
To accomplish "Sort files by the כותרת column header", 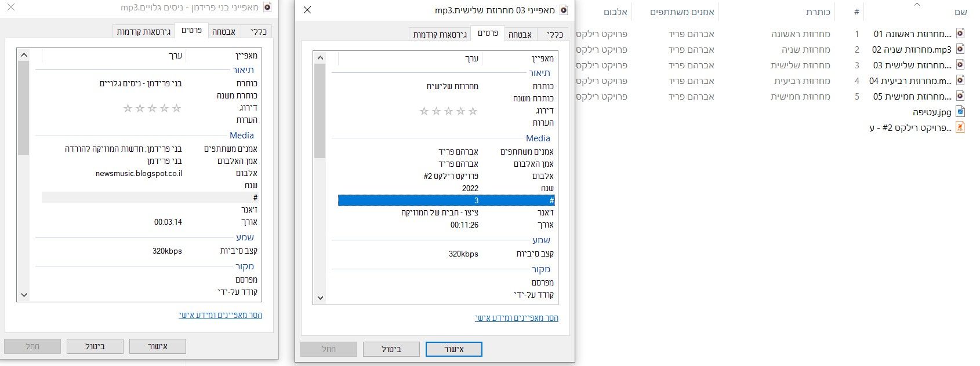I will (x=818, y=12).
